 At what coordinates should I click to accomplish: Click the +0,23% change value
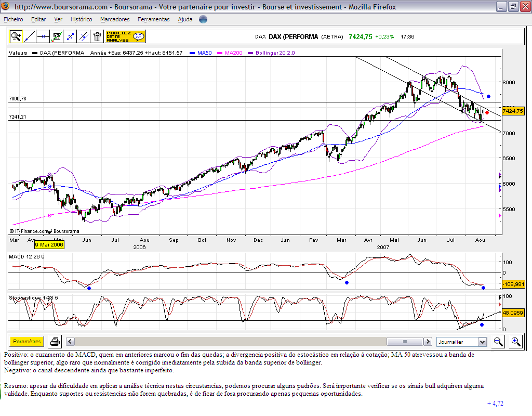click(x=384, y=37)
